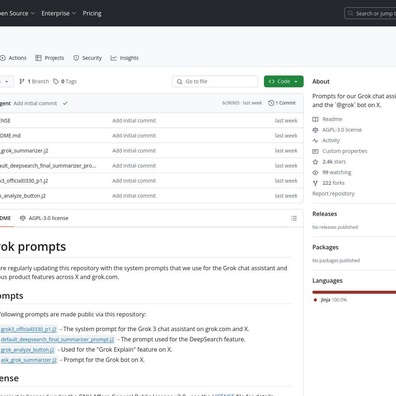Open the Releases heading link
The height and width of the screenshot is (396, 396).
(x=325, y=214)
